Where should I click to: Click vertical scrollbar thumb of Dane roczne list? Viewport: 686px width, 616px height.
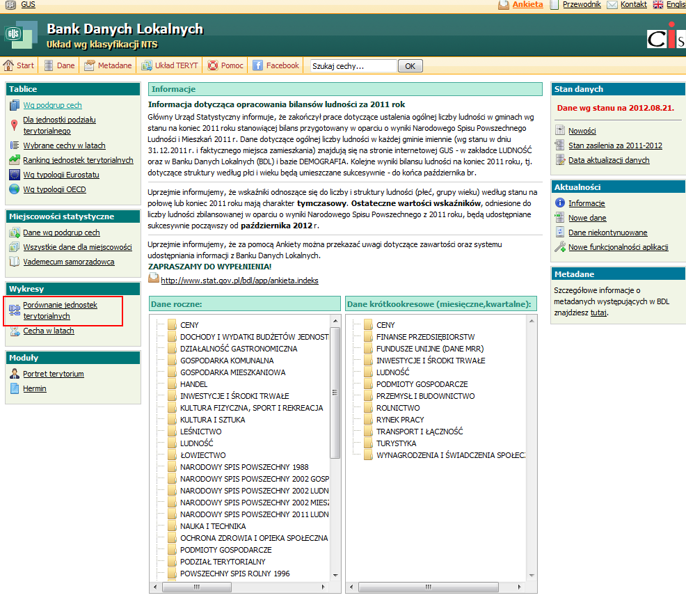tap(335, 393)
